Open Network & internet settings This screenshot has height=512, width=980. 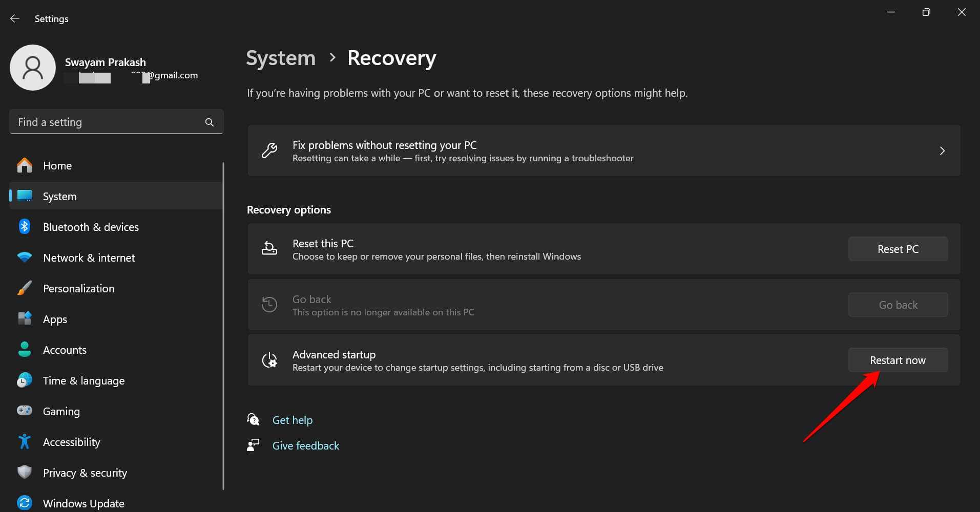[116, 258]
